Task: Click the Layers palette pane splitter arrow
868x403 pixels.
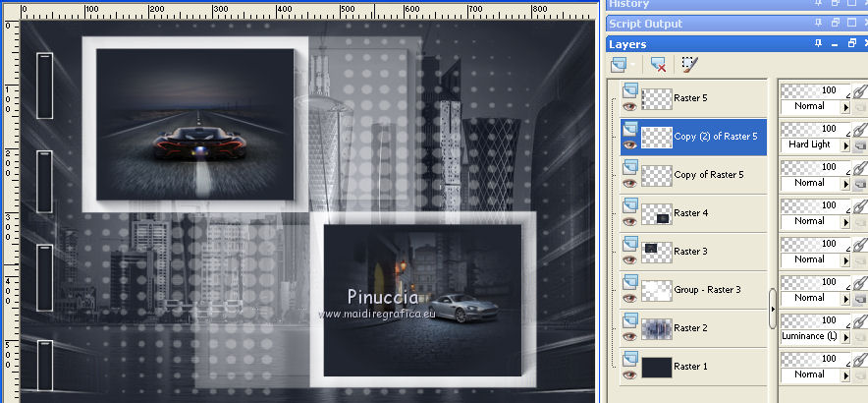Action: pos(773,309)
